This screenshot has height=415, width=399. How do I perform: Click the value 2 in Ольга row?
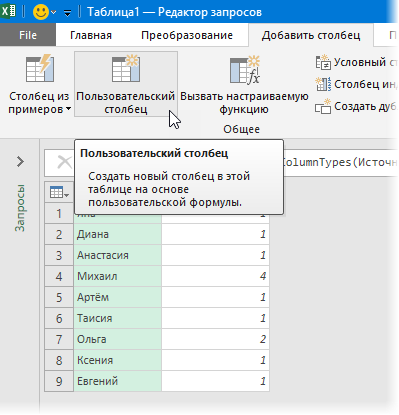coord(215,339)
